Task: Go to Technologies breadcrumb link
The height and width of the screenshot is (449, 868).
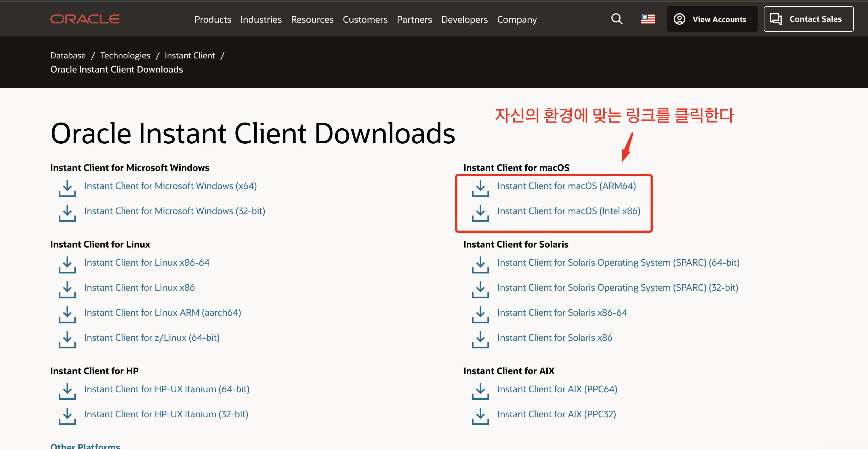Action: tap(125, 55)
